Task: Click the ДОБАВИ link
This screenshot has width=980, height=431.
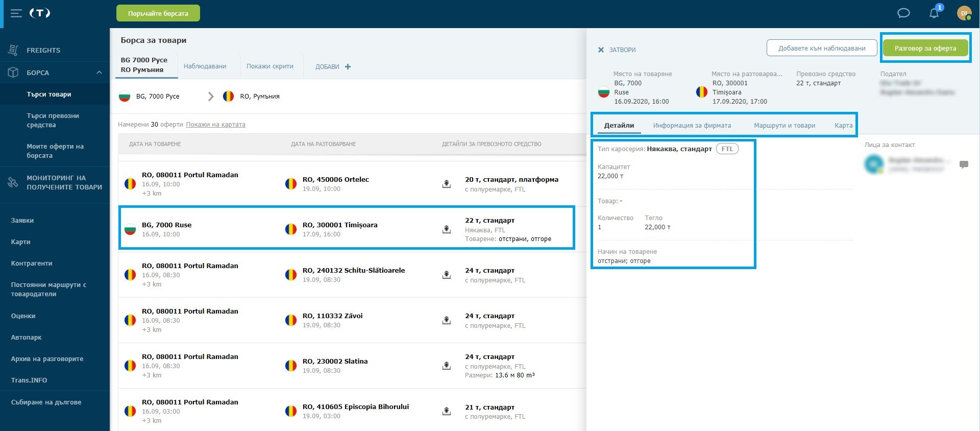Action: 327,67
